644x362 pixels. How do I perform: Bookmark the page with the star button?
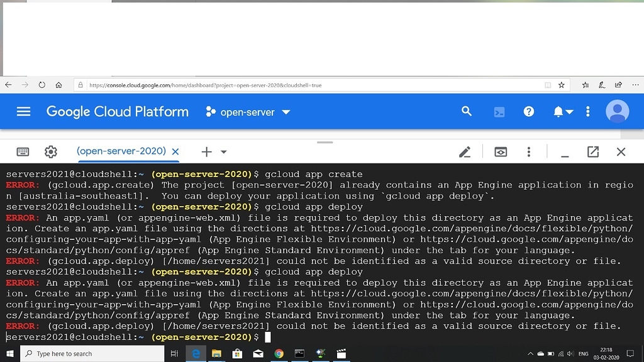tap(560, 84)
